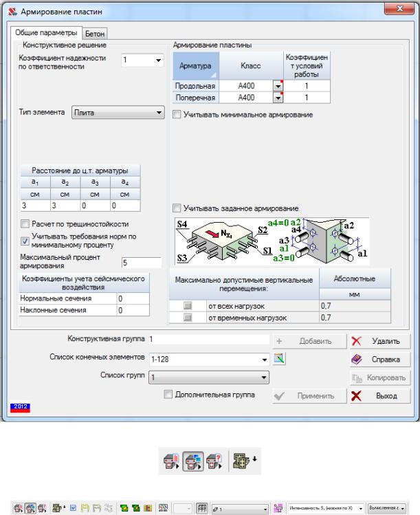Screen dimensions: 420x515
Task: Click the reinforcement layout illustration
Action: tap(272, 241)
